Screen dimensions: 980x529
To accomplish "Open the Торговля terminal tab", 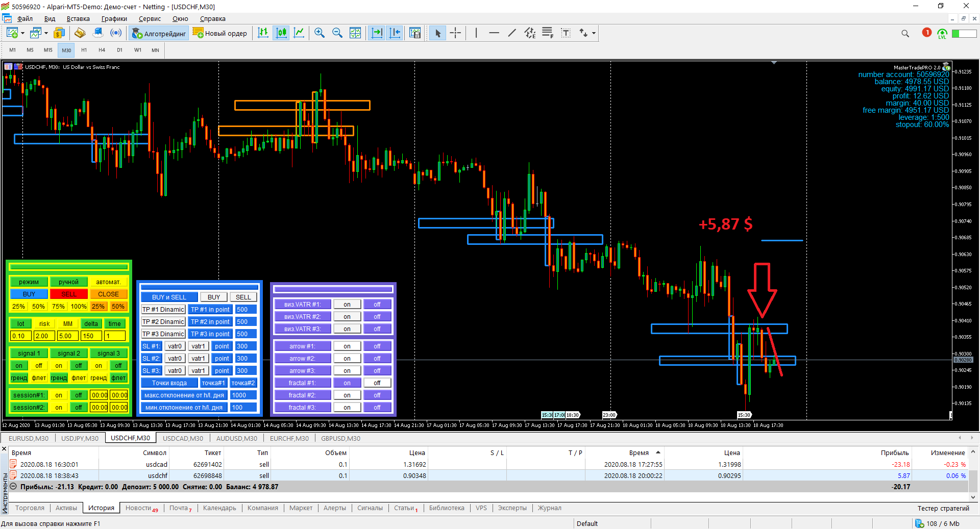I will [30, 508].
